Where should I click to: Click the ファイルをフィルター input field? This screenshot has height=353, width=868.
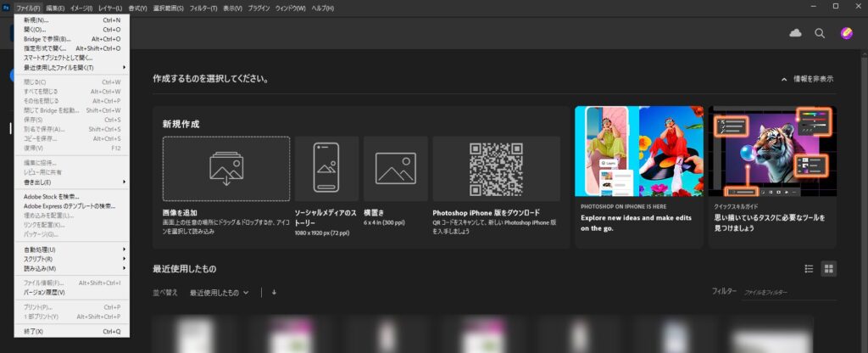[x=789, y=292]
